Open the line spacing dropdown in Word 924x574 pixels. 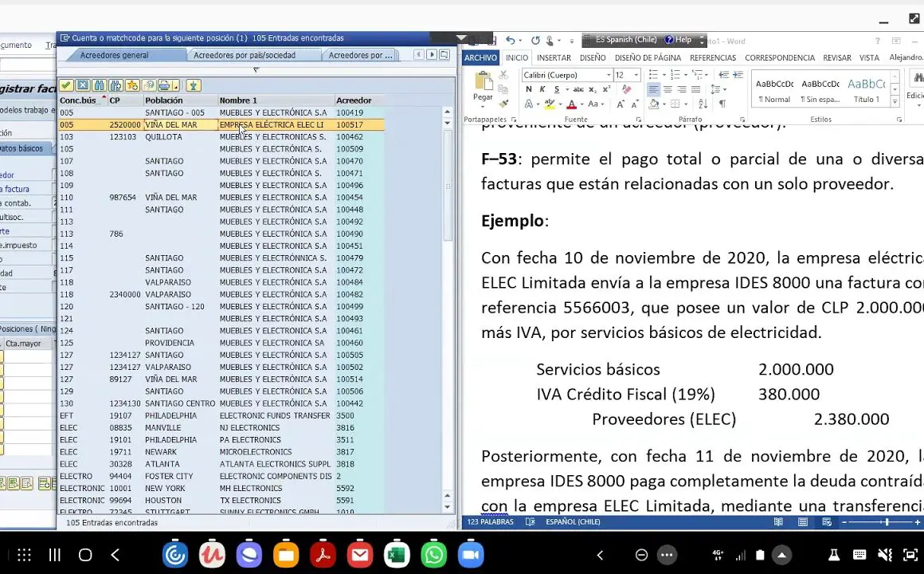[717, 89]
